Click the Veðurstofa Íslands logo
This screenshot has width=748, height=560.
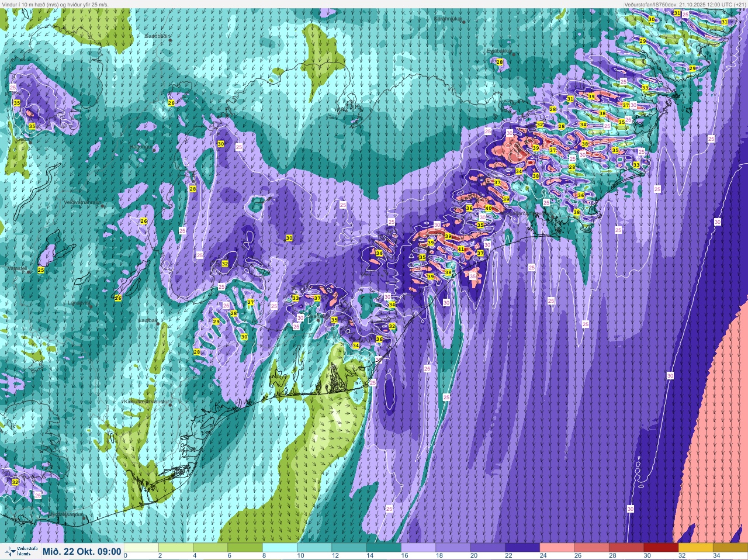tap(20, 552)
